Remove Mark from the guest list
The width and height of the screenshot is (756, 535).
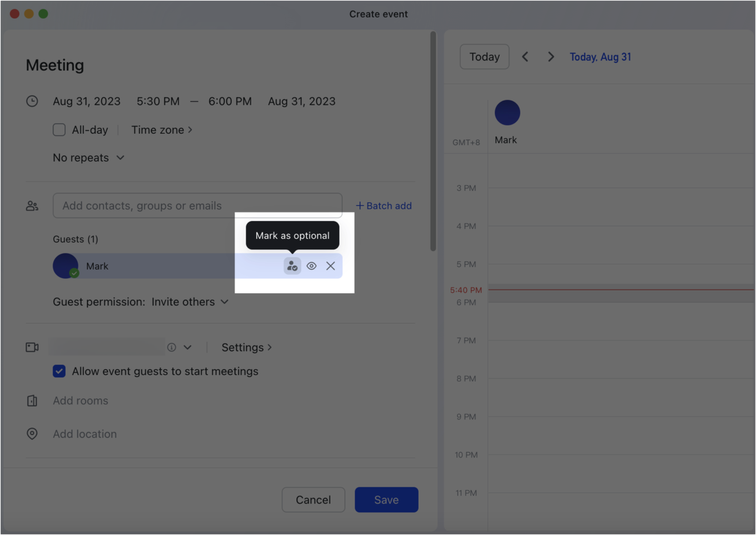(x=330, y=266)
